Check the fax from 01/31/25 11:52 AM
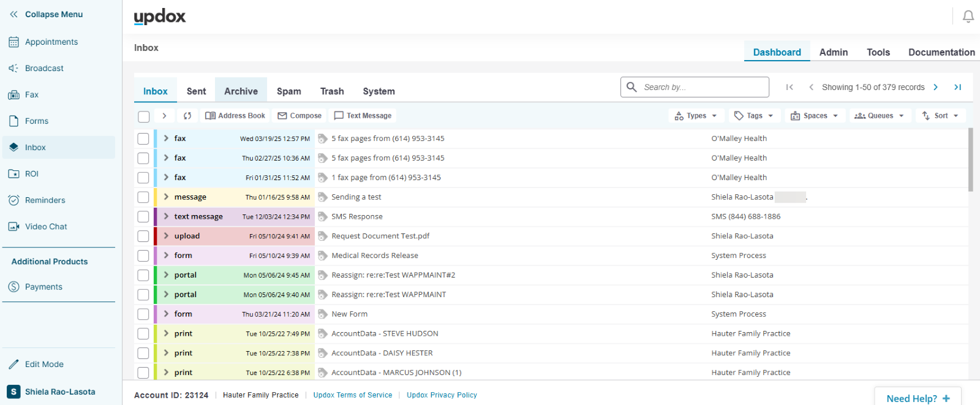980x405 pixels. 143,178
